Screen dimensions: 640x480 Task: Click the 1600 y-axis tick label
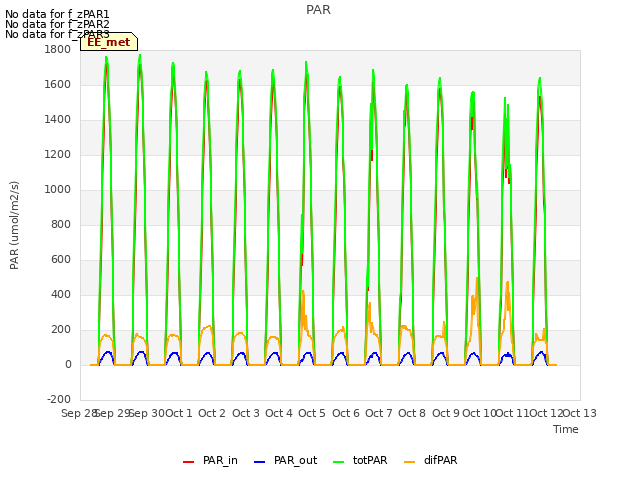click(x=58, y=84)
